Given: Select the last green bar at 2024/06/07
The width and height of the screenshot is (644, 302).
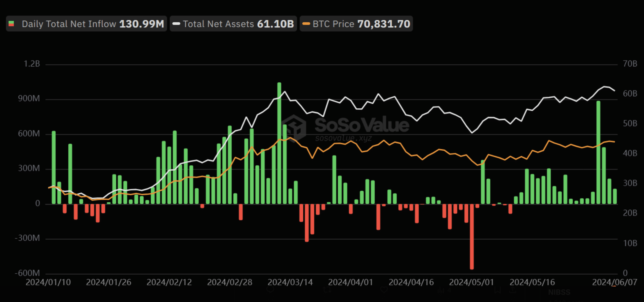Looking at the screenshot, I should [x=615, y=196].
